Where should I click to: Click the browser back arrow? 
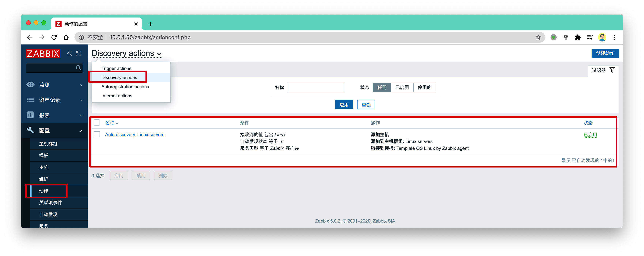point(29,37)
